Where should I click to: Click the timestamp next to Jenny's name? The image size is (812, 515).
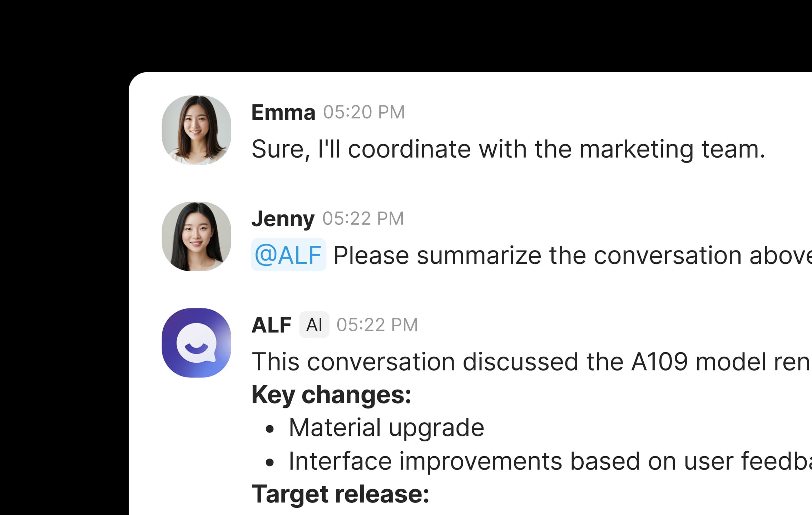point(363,218)
